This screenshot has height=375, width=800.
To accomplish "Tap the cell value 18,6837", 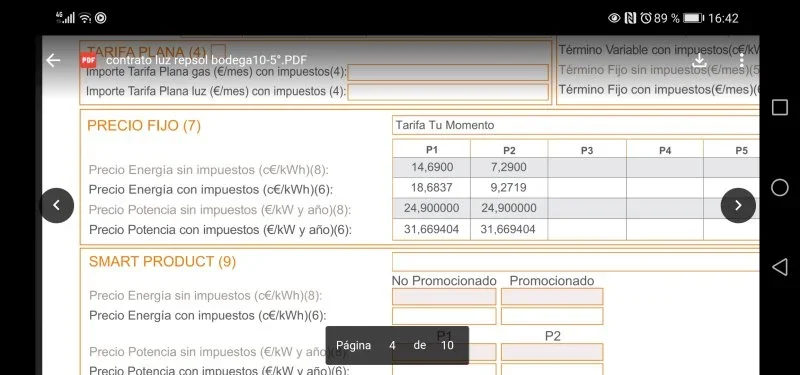I will [432, 188].
